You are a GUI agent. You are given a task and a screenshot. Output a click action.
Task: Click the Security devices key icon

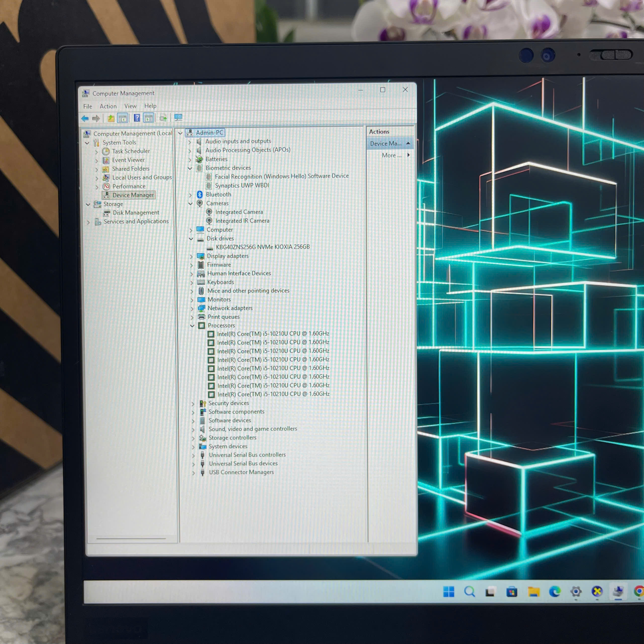pyautogui.click(x=203, y=404)
